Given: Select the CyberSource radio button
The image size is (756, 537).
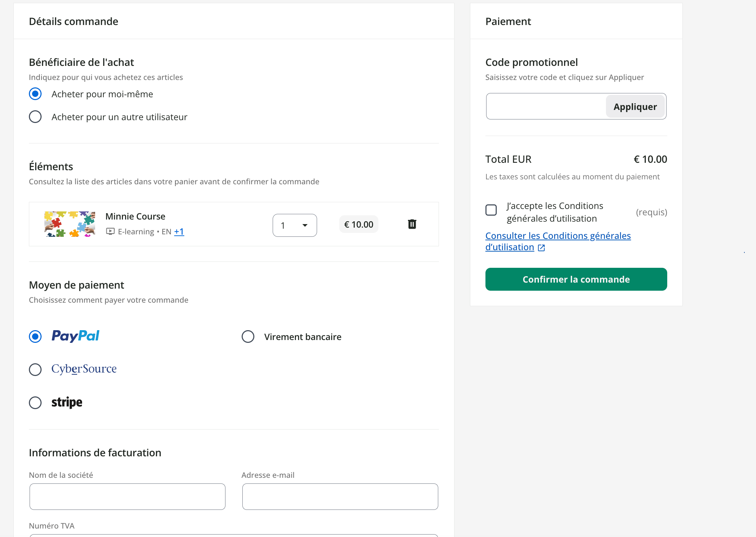Looking at the screenshot, I should click(35, 370).
